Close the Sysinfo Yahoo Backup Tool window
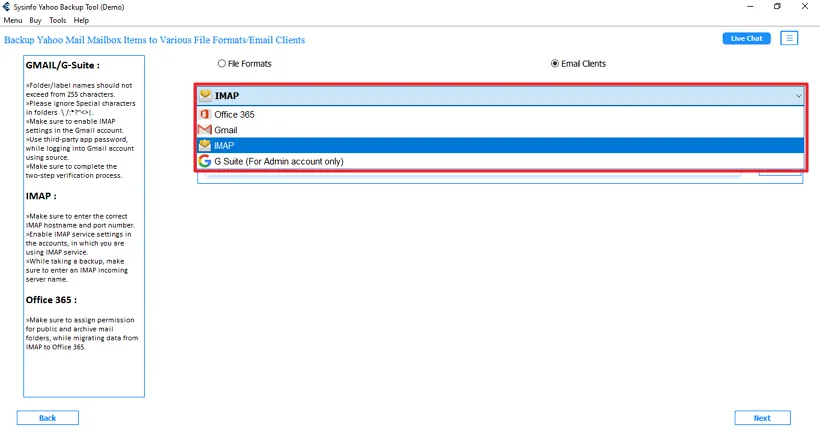This screenshot has height=437, width=820. click(805, 6)
